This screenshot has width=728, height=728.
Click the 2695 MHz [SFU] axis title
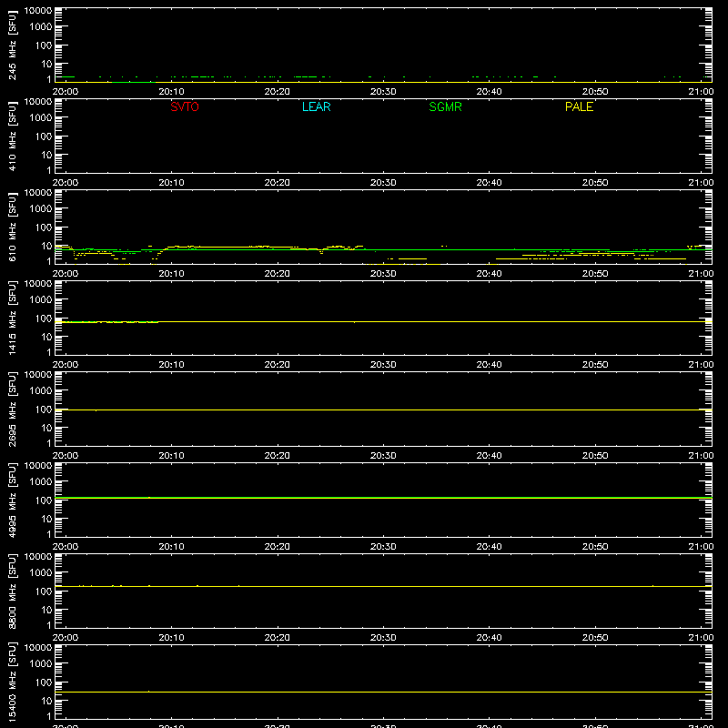pos(13,409)
